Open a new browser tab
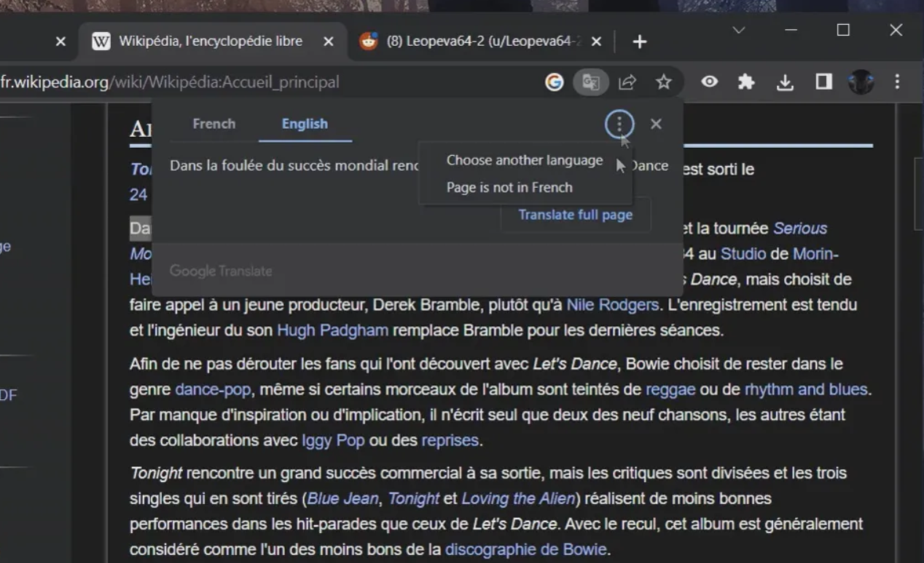Viewport: 924px width, 563px height. [x=640, y=42]
